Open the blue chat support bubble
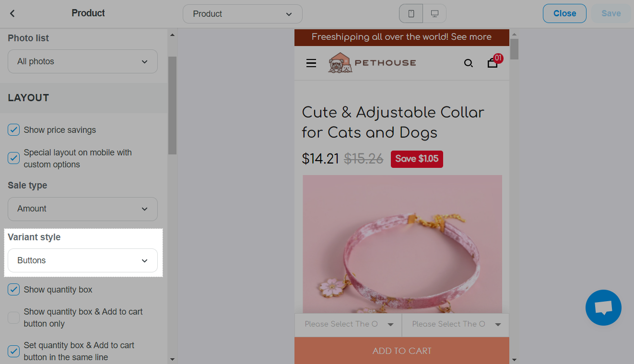This screenshot has height=364, width=634. pyautogui.click(x=603, y=307)
